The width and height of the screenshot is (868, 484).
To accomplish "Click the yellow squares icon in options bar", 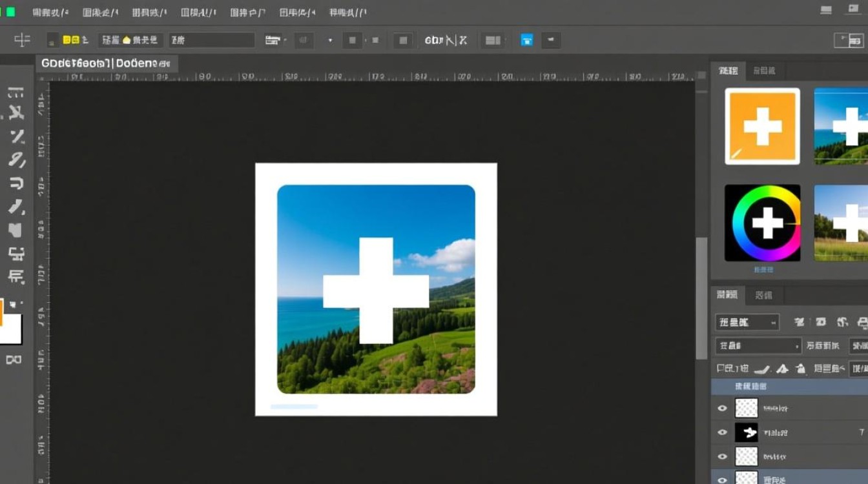I will click(x=71, y=40).
